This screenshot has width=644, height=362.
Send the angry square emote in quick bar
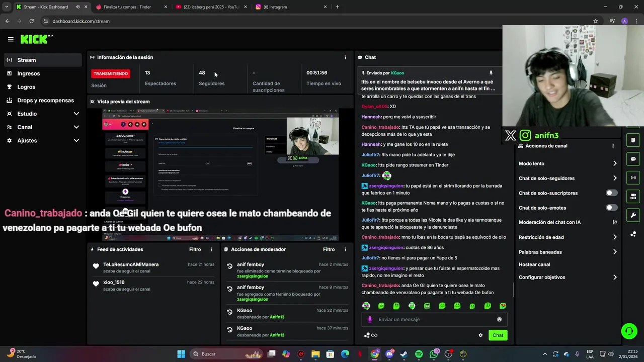coord(427,306)
